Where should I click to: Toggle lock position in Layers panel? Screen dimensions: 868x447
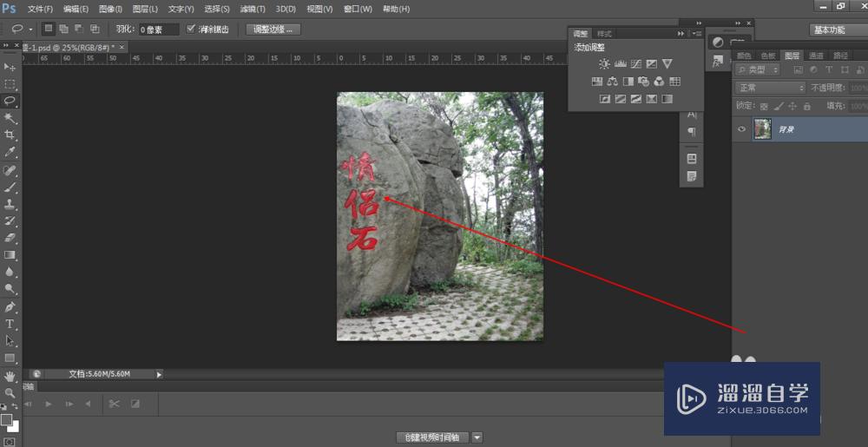(792, 106)
